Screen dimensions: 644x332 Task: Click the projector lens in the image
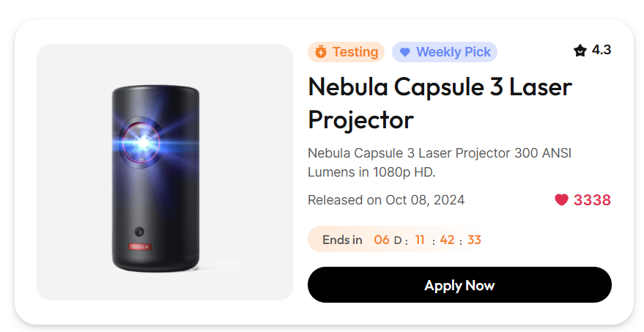(141, 143)
